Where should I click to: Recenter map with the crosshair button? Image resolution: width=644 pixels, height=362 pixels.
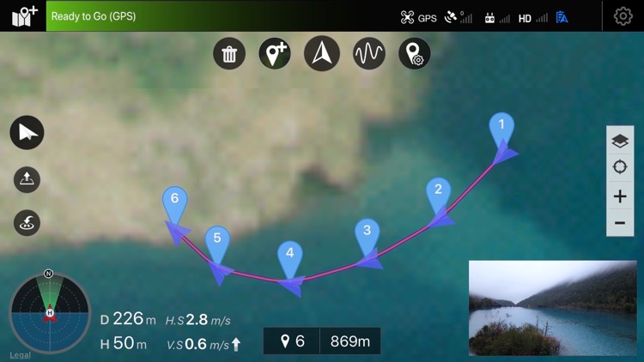tap(620, 167)
